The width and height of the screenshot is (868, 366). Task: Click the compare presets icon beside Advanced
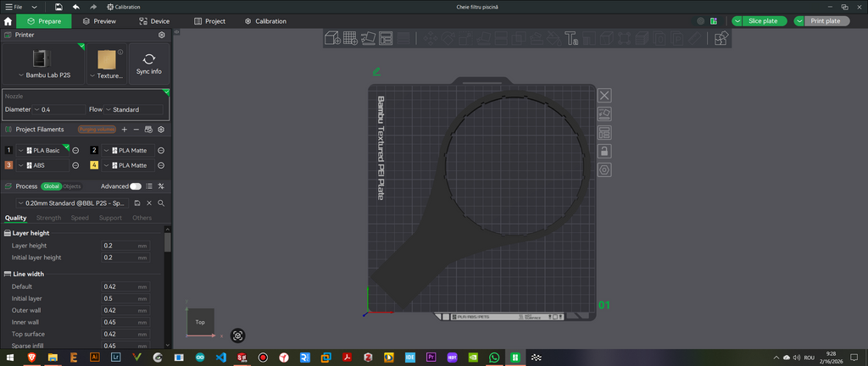click(162, 186)
